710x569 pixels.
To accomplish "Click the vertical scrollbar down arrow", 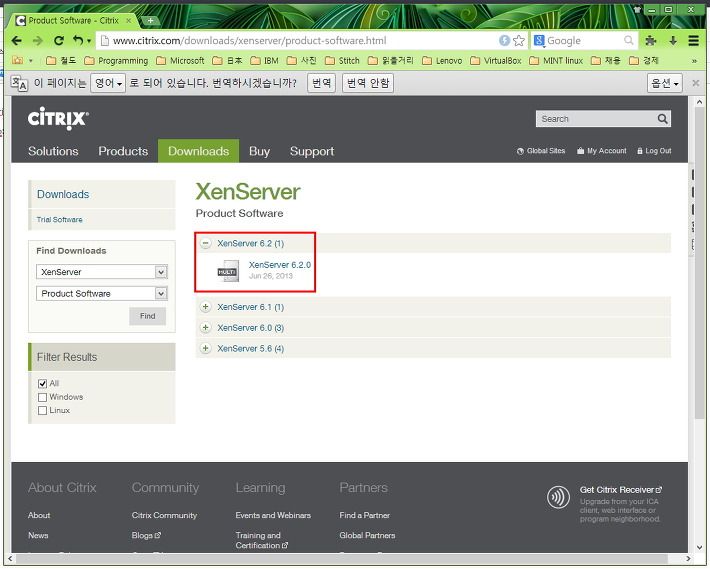I will pyautogui.click(x=699, y=547).
